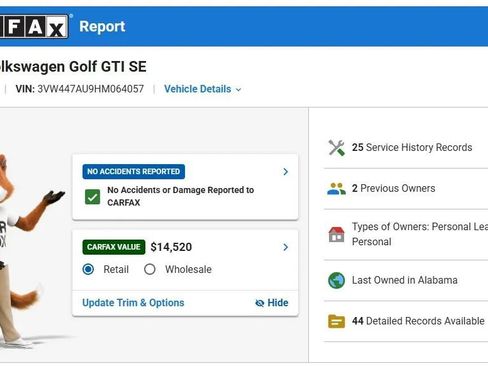Click the wrench Service History icon
The image size is (488, 366).
[336, 148]
